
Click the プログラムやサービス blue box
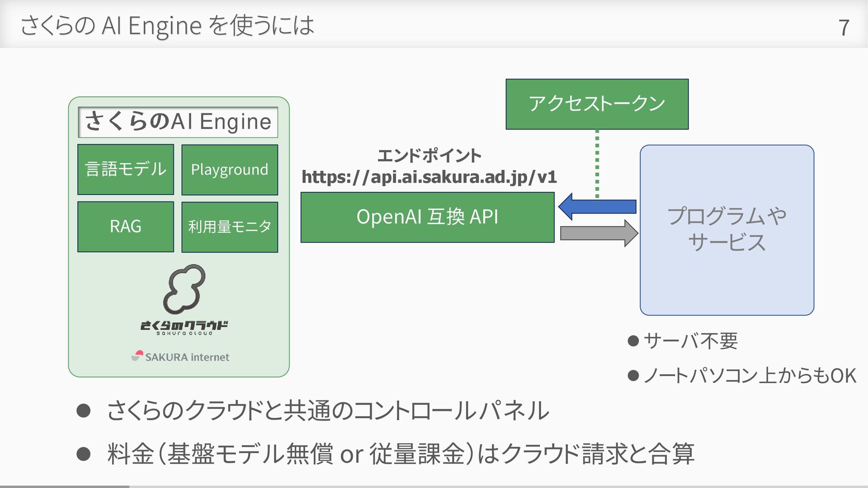pos(726,230)
